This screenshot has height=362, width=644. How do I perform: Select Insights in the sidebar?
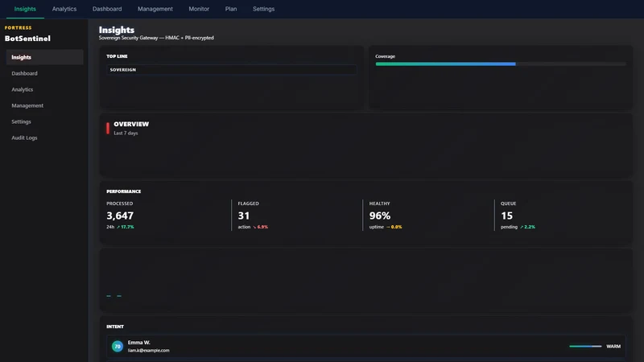point(45,57)
